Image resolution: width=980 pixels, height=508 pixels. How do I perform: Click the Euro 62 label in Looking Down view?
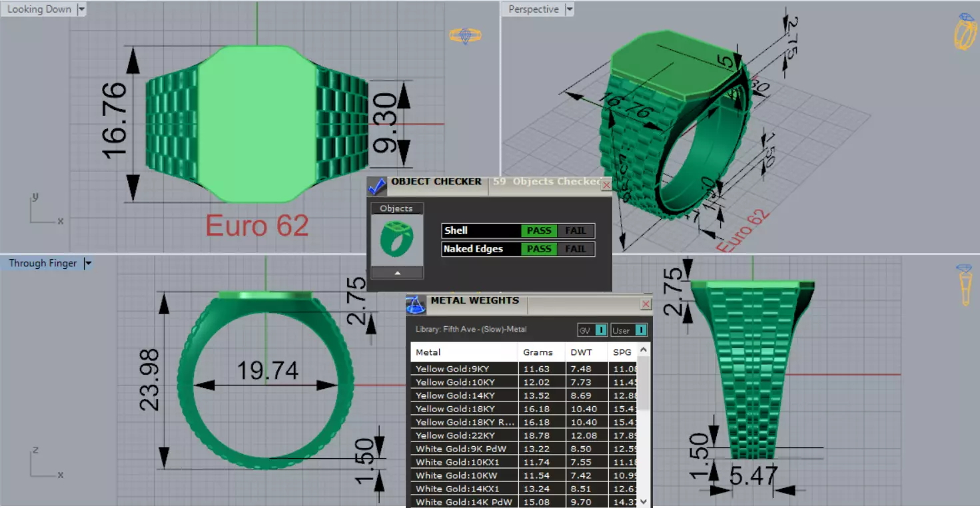pos(257,226)
